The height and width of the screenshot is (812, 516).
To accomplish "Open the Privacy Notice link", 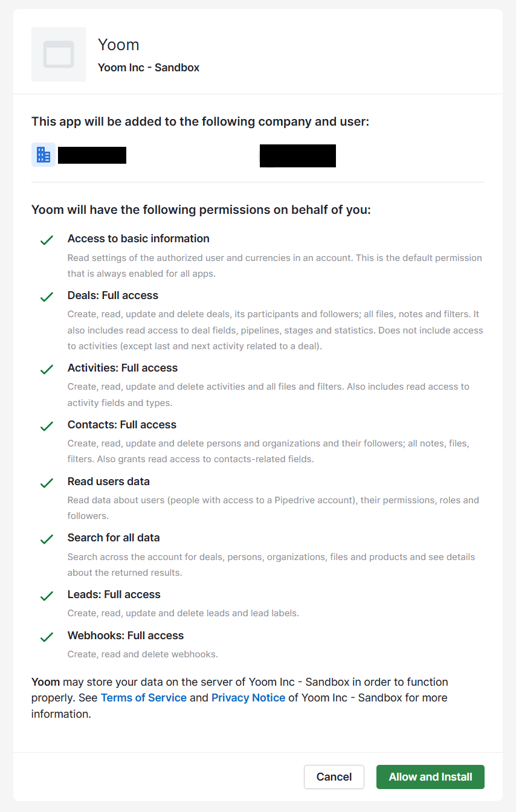I will pyautogui.click(x=248, y=698).
